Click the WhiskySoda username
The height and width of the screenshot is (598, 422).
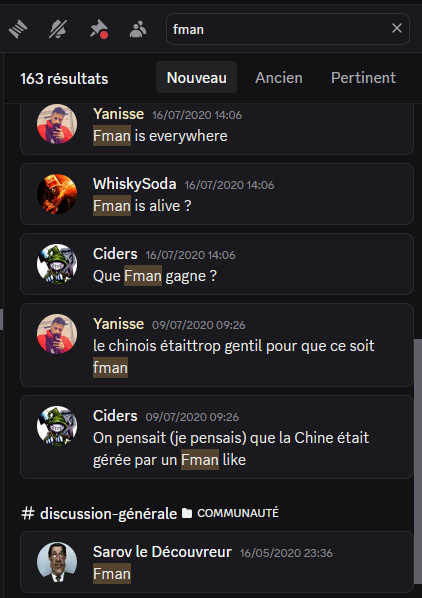pyautogui.click(x=135, y=184)
